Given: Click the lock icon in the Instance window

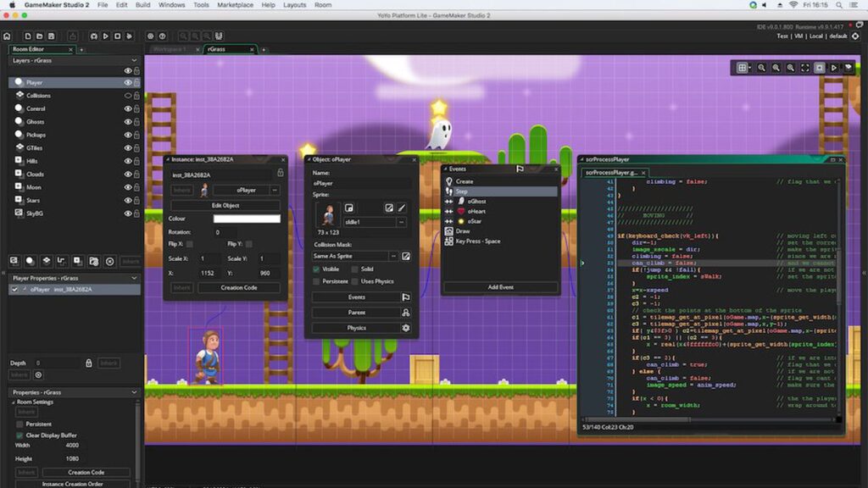Looking at the screenshot, I should 280,173.
